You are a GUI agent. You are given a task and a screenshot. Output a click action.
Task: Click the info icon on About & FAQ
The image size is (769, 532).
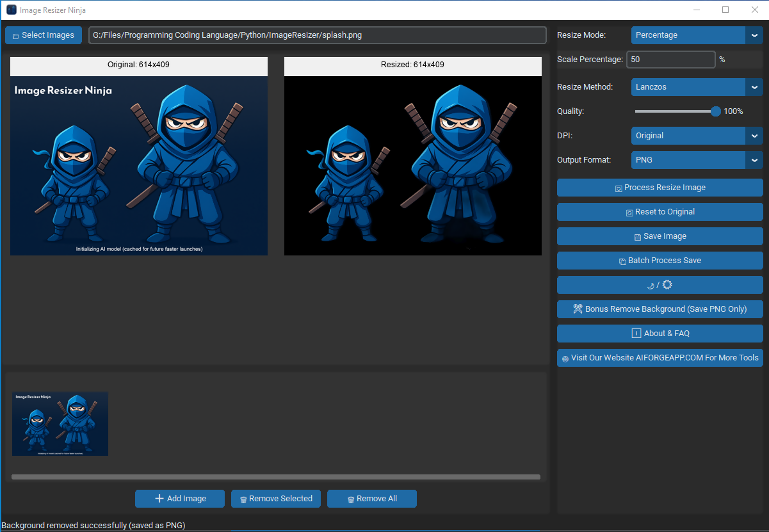(636, 333)
